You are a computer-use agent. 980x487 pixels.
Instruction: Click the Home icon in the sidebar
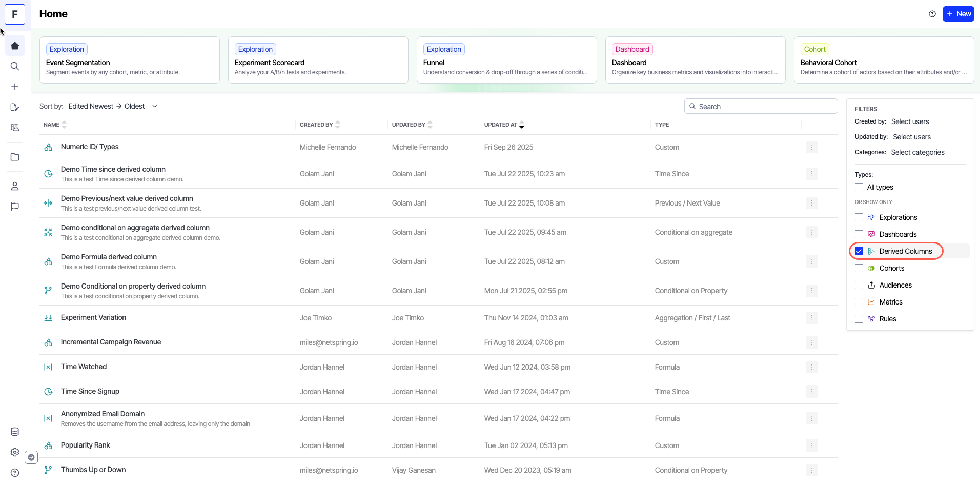pyautogui.click(x=15, y=46)
